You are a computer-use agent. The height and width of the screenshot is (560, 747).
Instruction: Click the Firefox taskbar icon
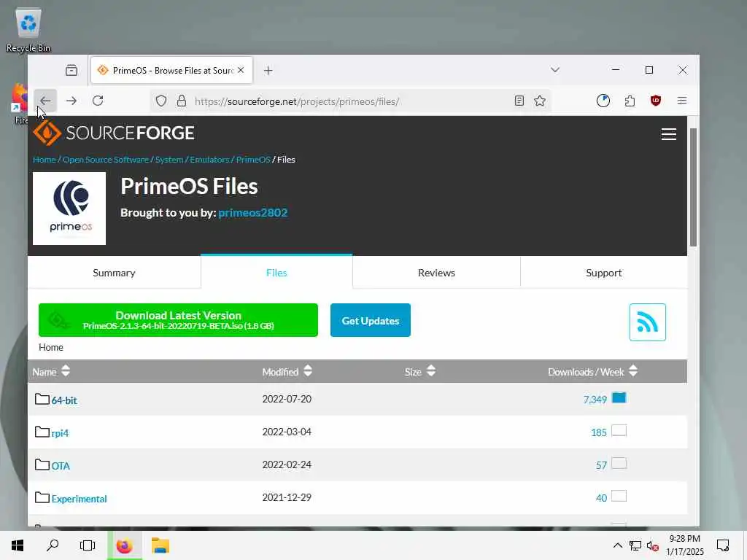tap(124, 545)
